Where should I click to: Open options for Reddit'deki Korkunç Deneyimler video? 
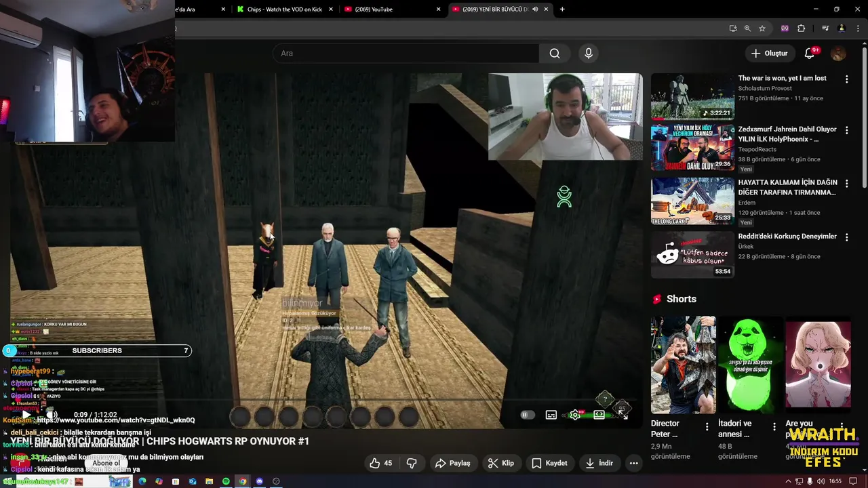point(846,237)
